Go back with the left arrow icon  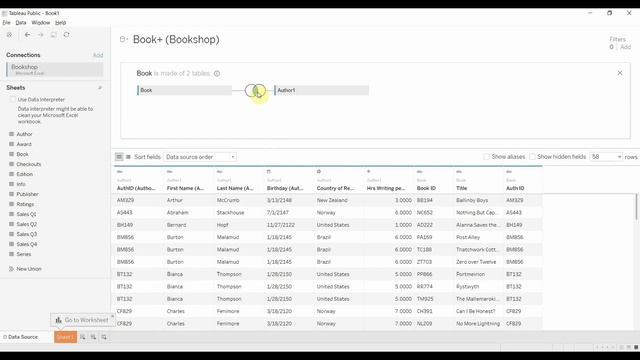click(27, 35)
